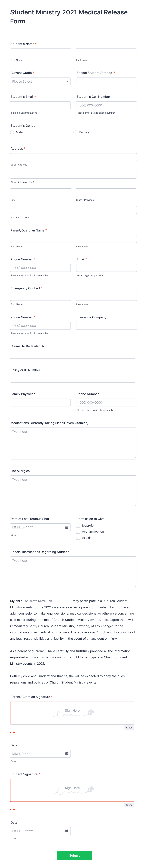Check the Ibuprofen permission box

78,526
